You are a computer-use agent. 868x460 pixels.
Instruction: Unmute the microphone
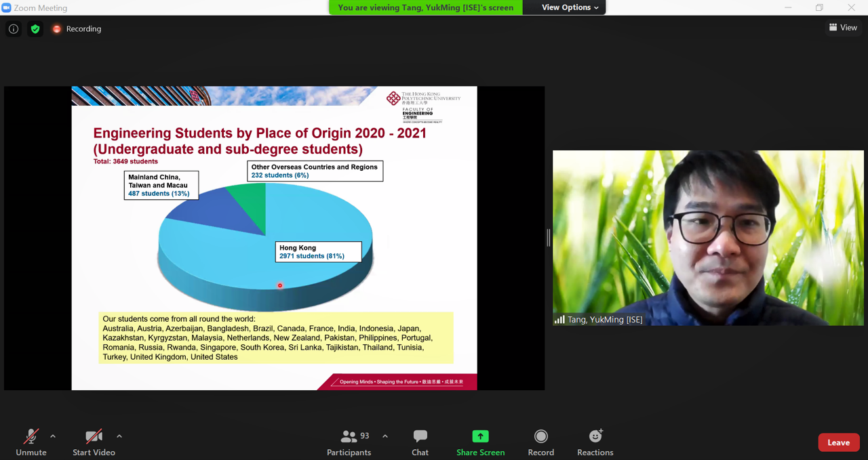point(31,442)
